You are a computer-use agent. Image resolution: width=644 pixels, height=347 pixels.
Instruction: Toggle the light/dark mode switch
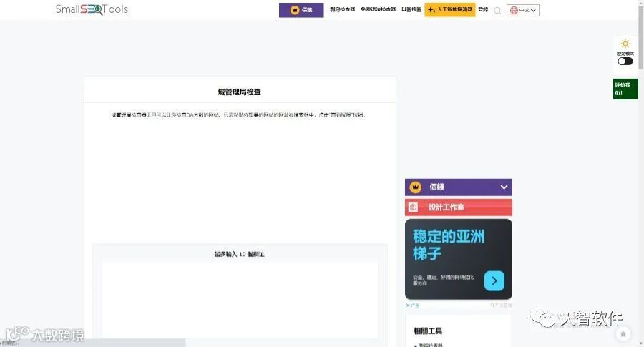coord(625,62)
